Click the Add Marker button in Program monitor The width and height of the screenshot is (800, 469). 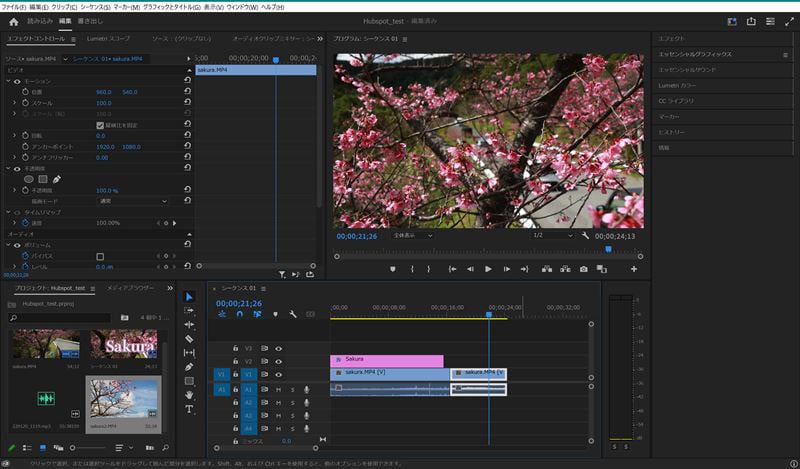tap(393, 269)
